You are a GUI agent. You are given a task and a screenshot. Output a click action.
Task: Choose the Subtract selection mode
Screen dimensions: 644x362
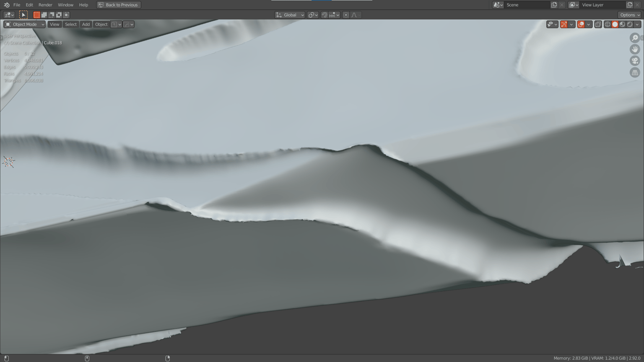click(x=51, y=15)
